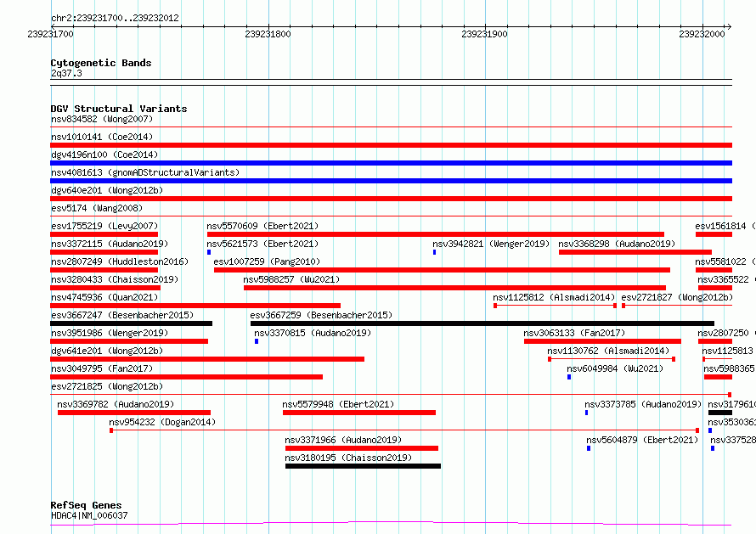Click nsv3951986 (Wenger2019) label

point(110,333)
